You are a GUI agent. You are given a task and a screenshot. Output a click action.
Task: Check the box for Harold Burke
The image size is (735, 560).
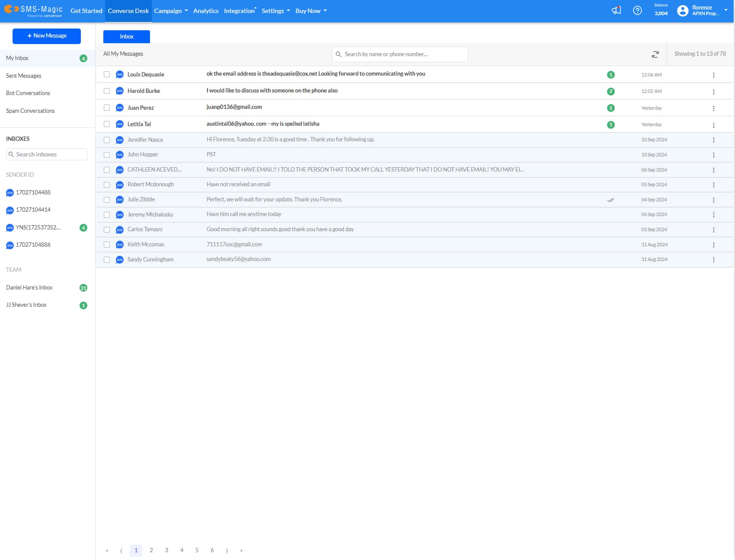[x=107, y=91]
